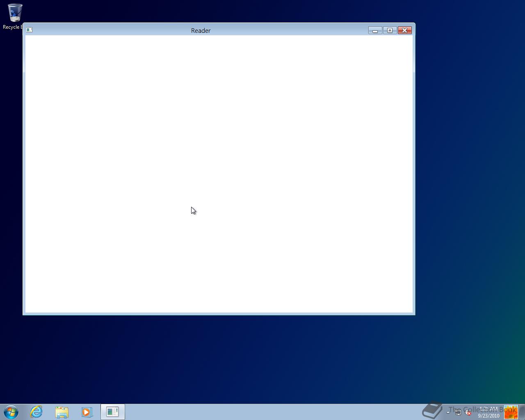Minimize the Reader window
Viewport: 525px width, 420px height.
pos(375,30)
